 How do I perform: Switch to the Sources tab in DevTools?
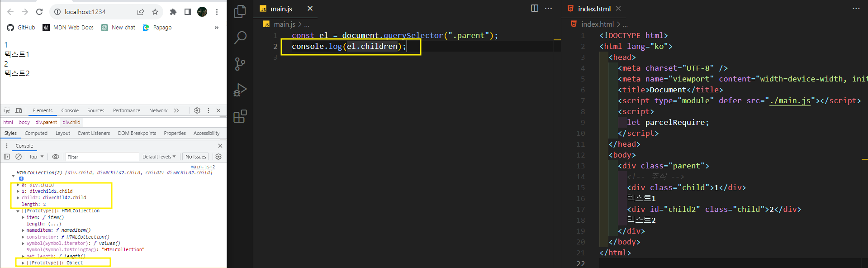click(x=95, y=110)
